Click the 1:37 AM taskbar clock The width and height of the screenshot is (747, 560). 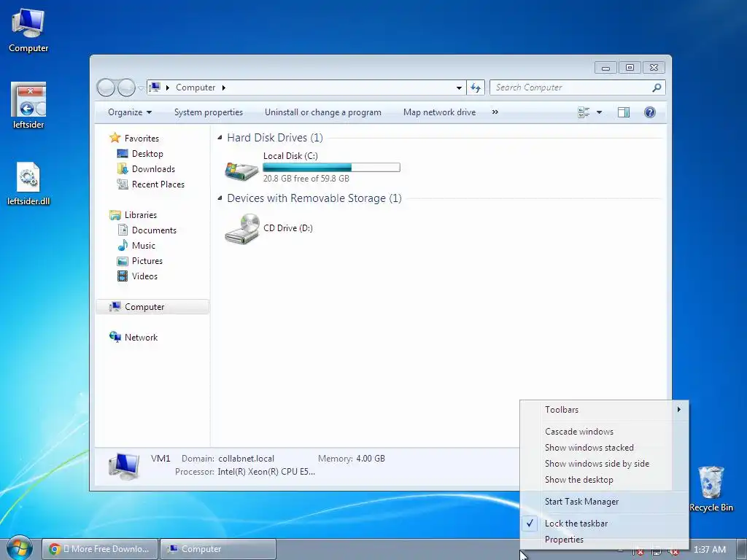pos(709,550)
